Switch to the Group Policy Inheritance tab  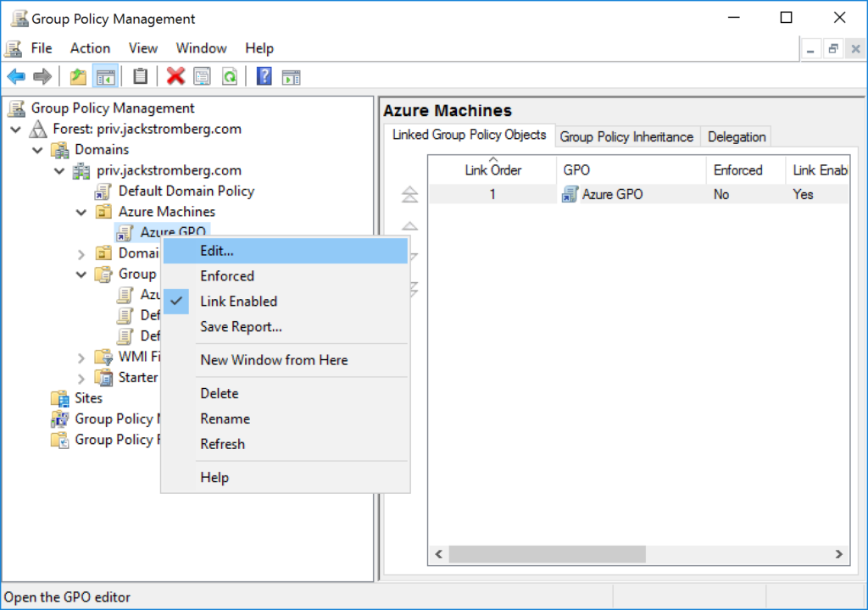627,136
